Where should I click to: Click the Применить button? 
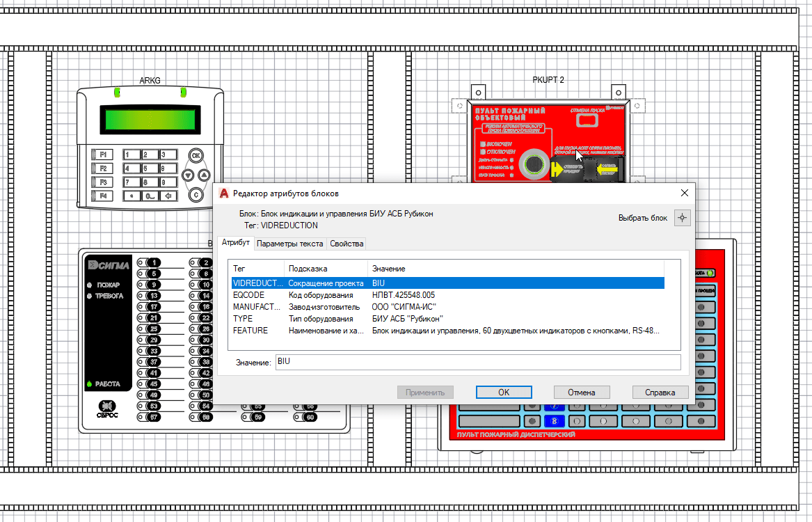tap(425, 393)
